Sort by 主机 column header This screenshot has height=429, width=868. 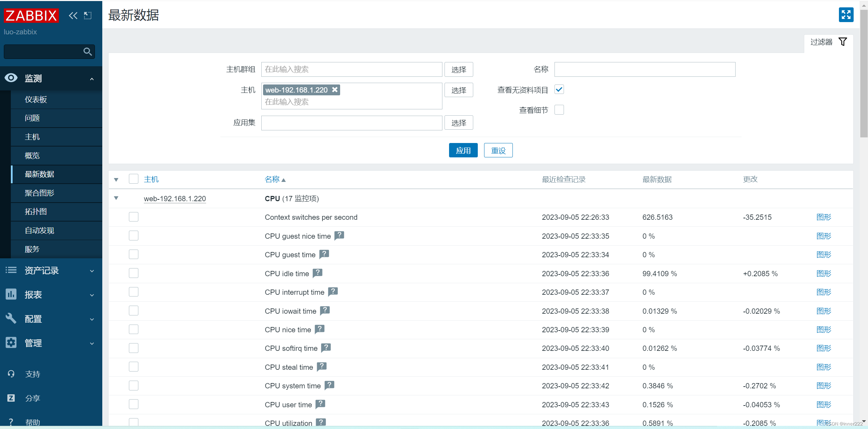151,179
